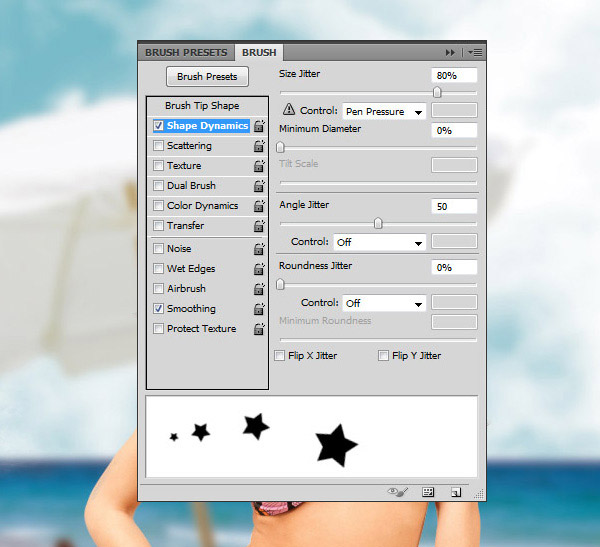
Task: Enable the Color Dynamics checkbox
Action: coord(158,206)
